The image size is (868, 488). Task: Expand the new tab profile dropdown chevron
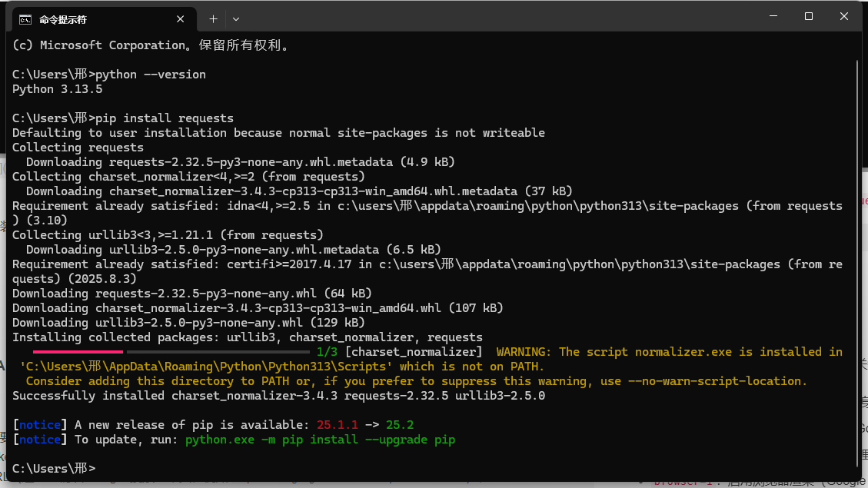[236, 18]
